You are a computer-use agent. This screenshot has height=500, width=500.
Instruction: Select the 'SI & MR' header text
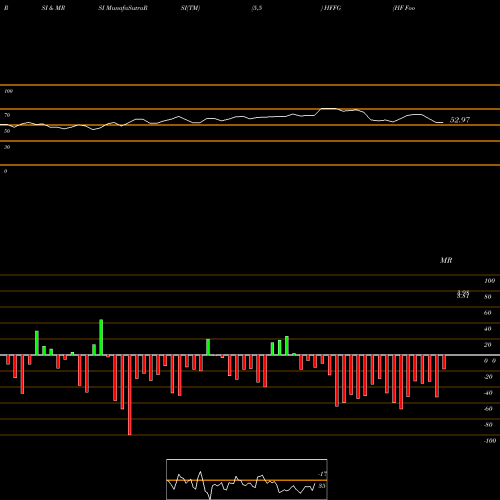coord(53,8)
